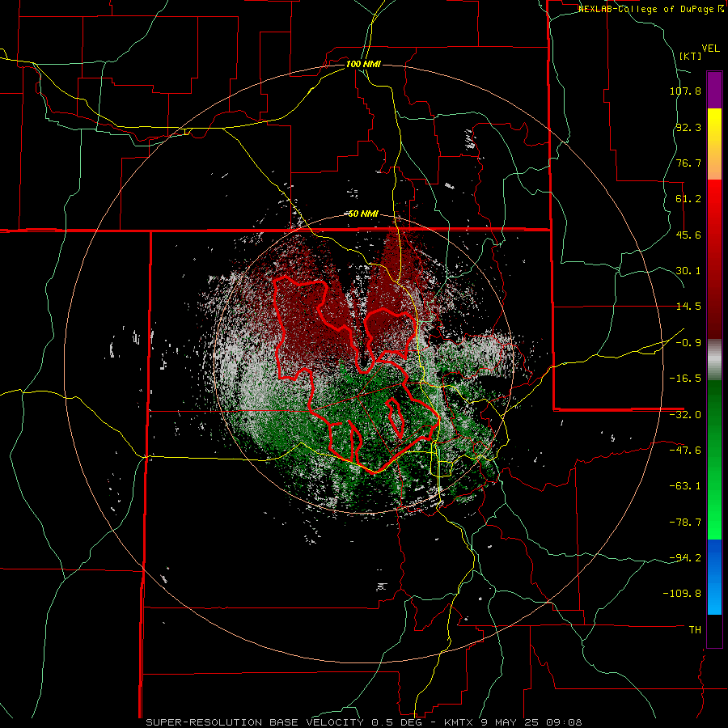Choose the -78.7 scale value

(x=685, y=523)
